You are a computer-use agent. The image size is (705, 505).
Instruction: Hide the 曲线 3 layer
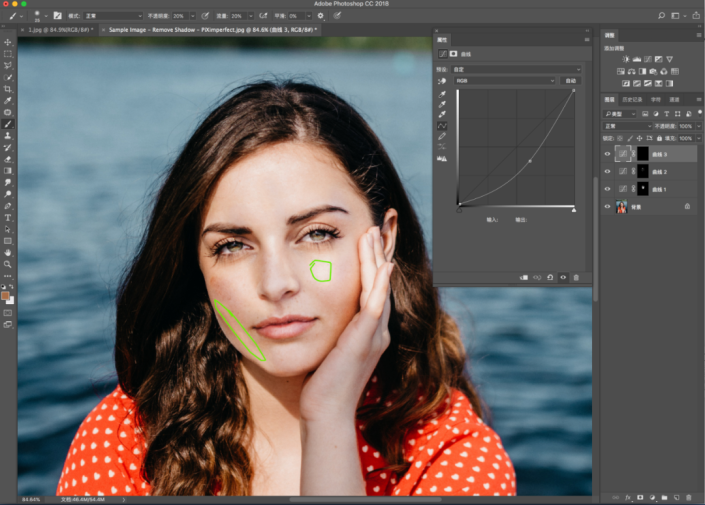[x=608, y=155]
